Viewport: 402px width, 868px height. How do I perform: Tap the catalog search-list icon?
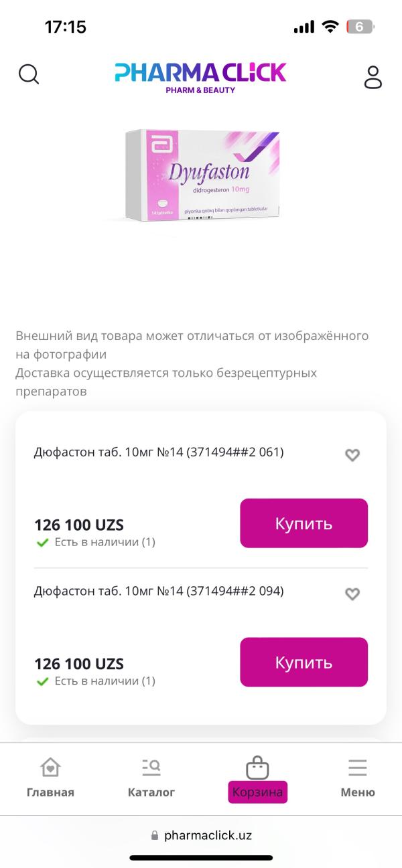pyautogui.click(x=151, y=767)
